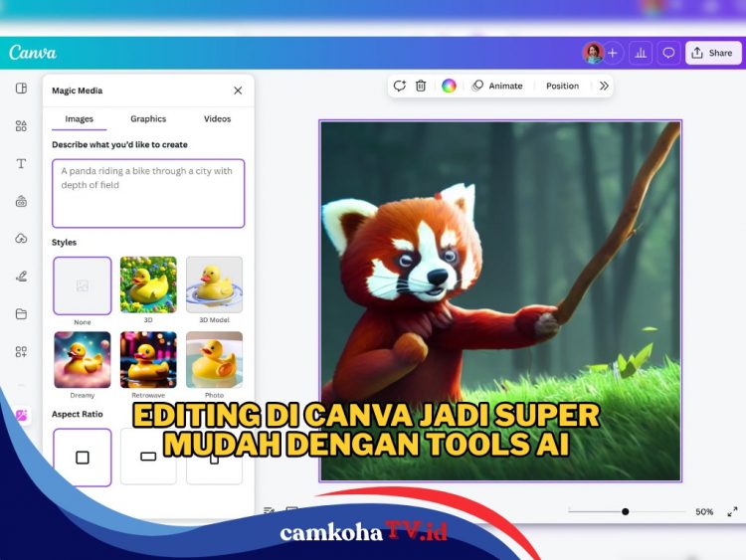The image size is (746, 560).
Task: Click the Animate button
Action: click(x=497, y=86)
